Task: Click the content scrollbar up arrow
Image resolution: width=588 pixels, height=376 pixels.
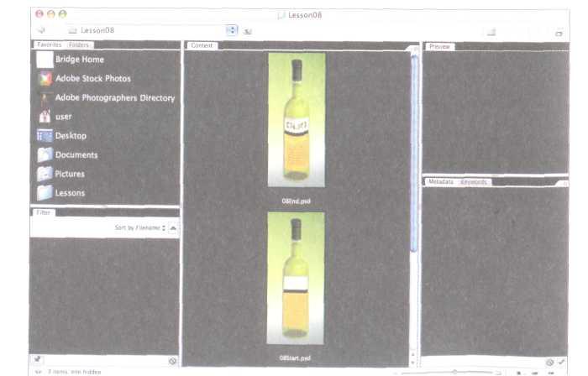Action: coord(413,353)
